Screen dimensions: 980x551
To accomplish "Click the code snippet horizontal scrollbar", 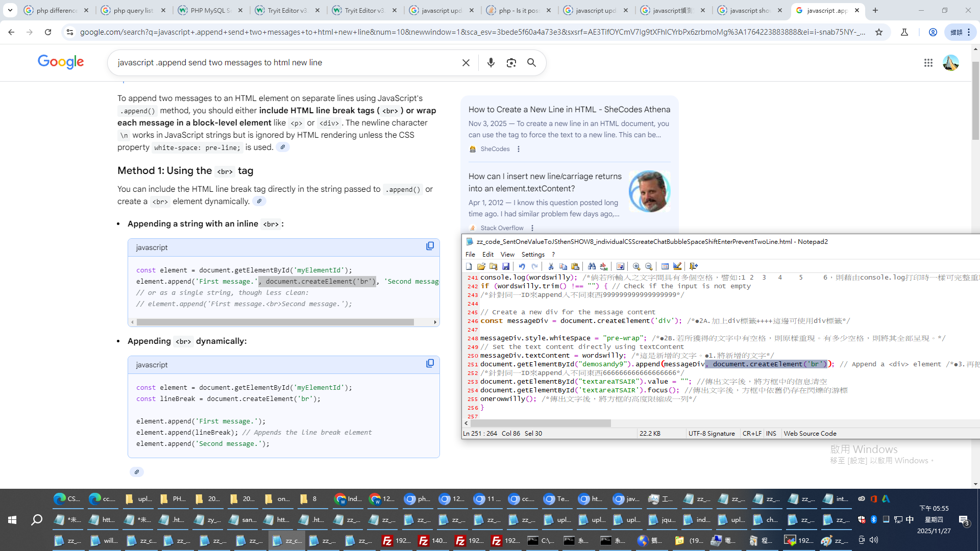I will pos(276,322).
